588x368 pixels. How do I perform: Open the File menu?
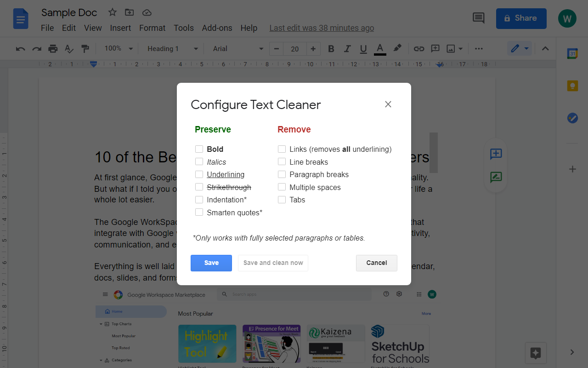pos(47,28)
